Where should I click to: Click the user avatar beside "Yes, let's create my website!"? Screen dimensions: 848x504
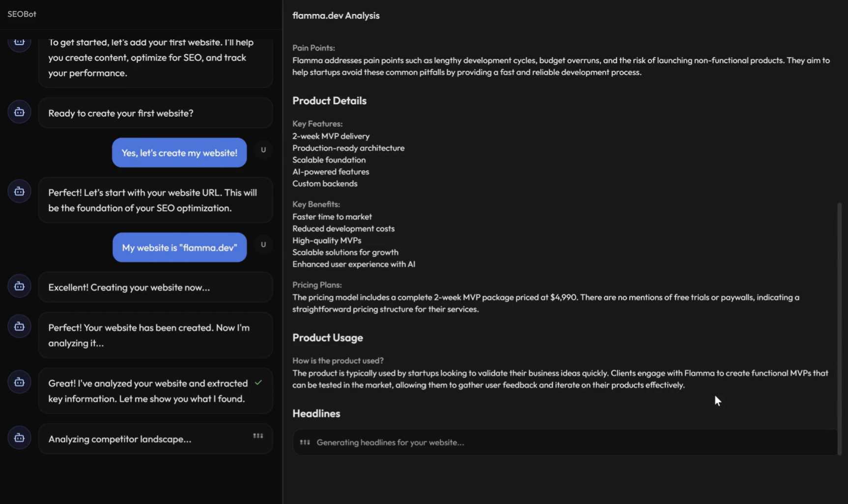pos(263,150)
